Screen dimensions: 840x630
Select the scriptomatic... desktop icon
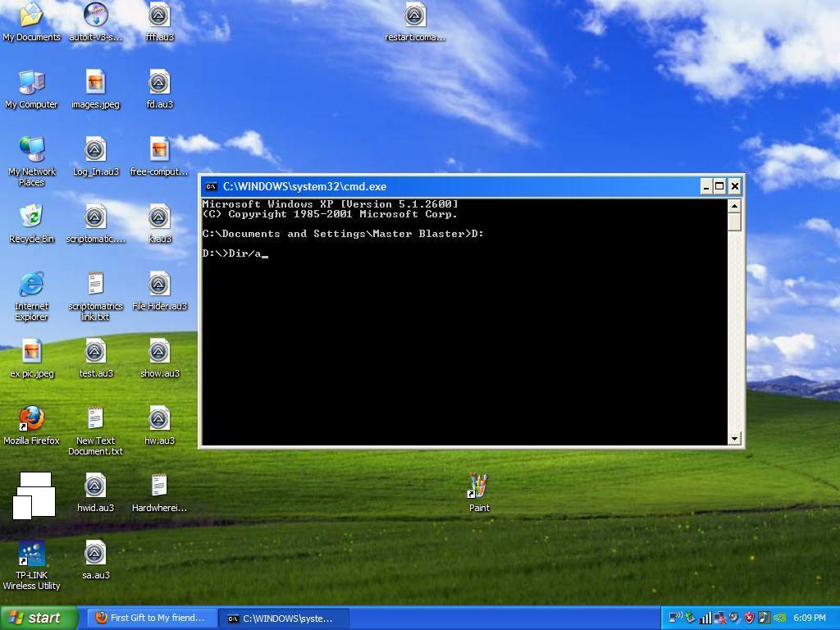click(96, 223)
